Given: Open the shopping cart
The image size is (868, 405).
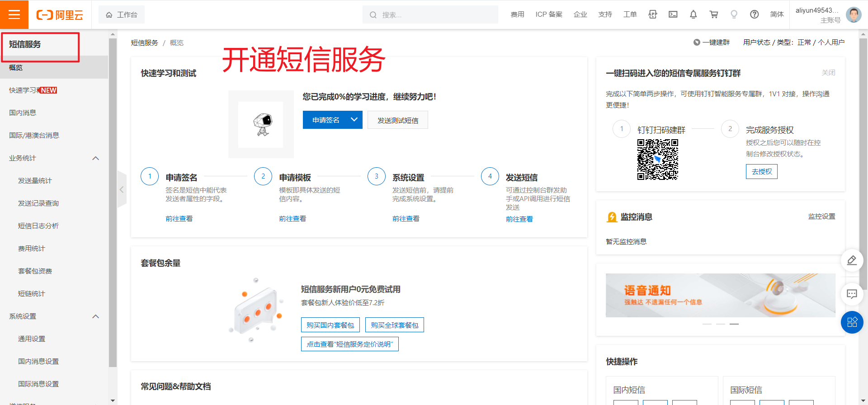Looking at the screenshot, I should tap(714, 14).
